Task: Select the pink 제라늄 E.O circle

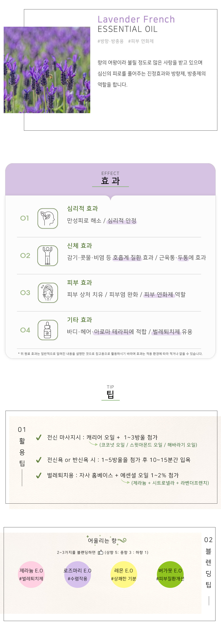Action: click(x=31, y=574)
